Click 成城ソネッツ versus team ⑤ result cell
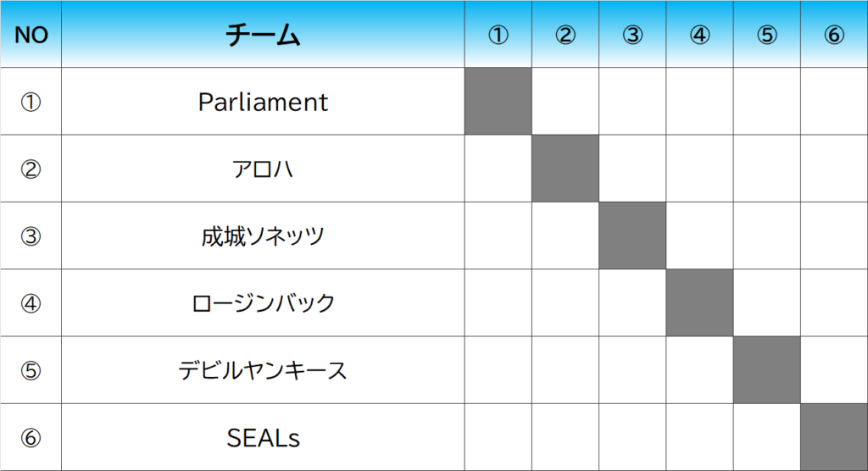 pyautogui.click(x=767, y=235)
